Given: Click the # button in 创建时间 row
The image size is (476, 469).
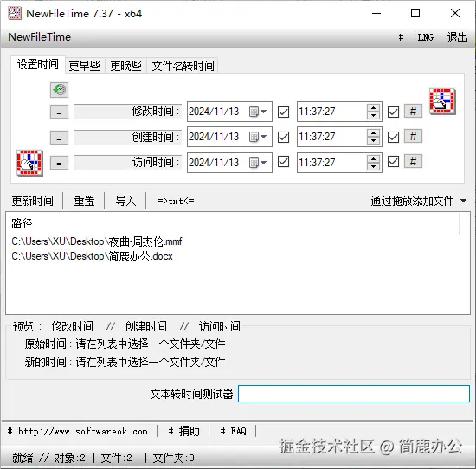Looking at the screenshot, I should click(x=413, y=137).
